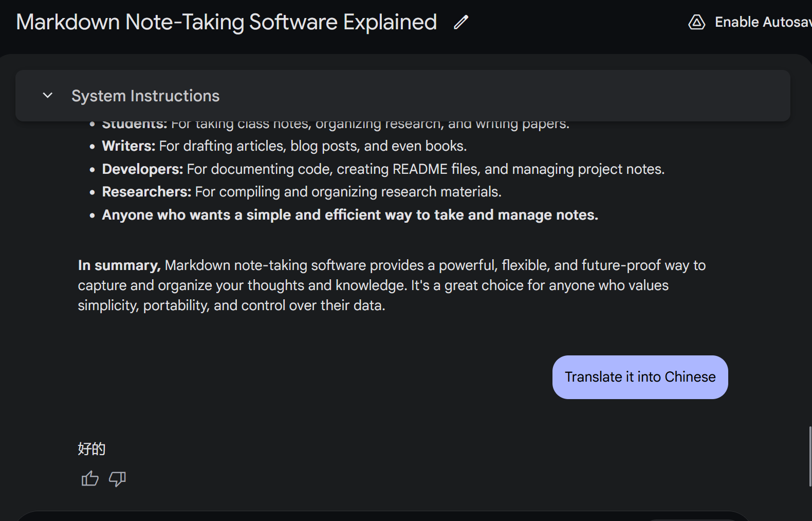Click the bold Researchers: bullet label
The image size is (812, 521).
pyautogui.click(x=146, y=192)
